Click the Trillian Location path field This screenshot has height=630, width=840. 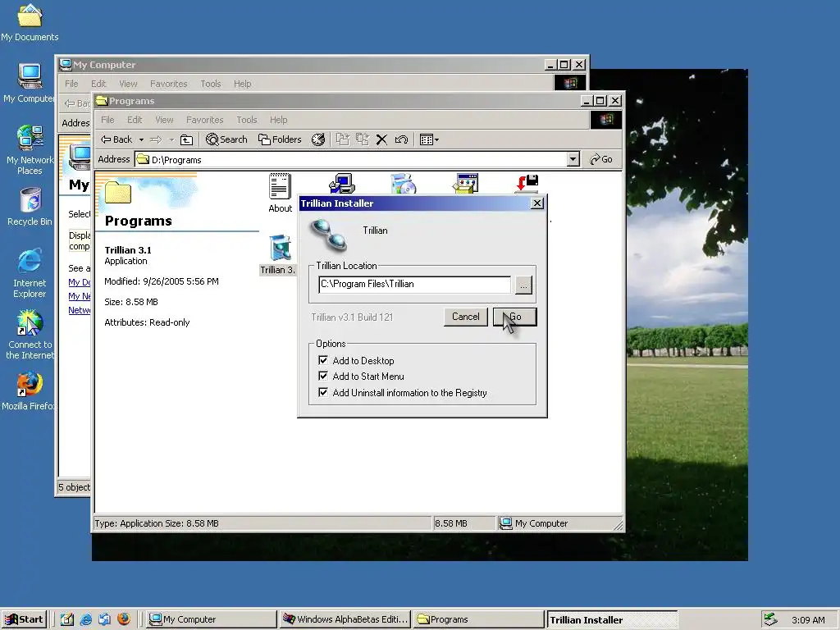(x=414, y=285)
